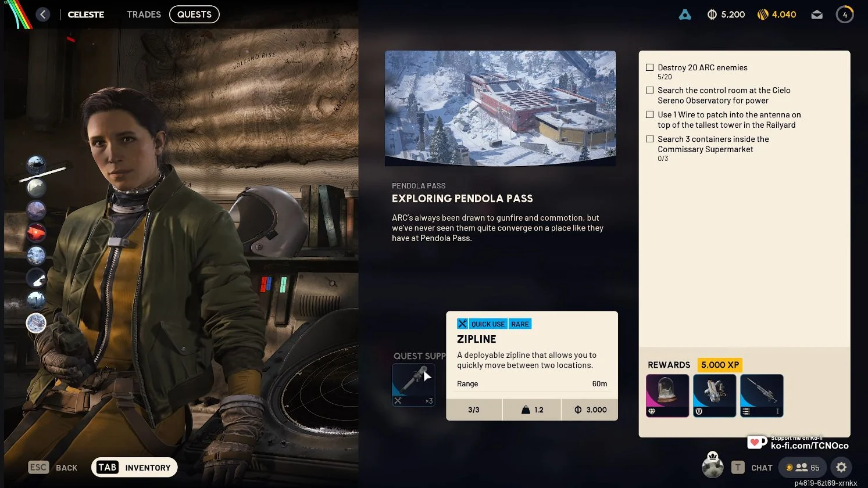
Task: Click the 5,000 XP reward badge
Action: [x=720, y=365]
